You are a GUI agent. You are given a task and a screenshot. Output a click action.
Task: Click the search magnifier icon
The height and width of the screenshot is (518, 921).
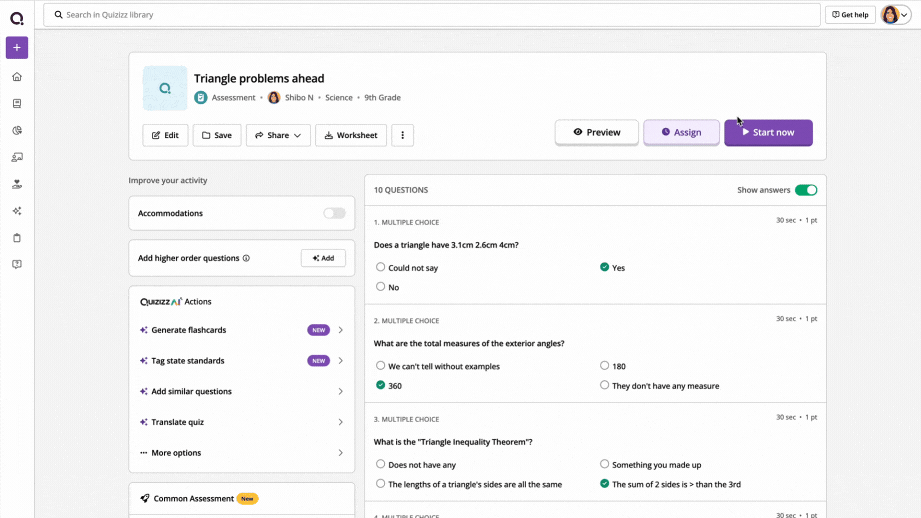click(58, 15)
